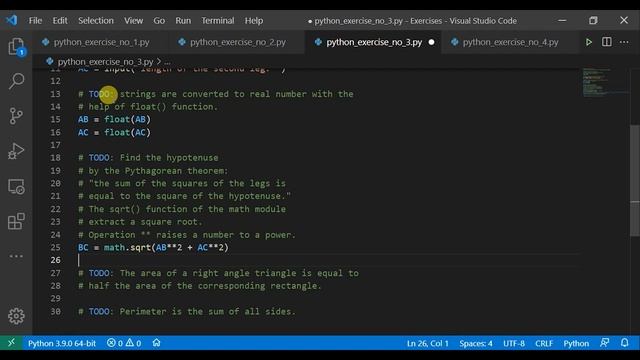Open the Run and Debug view

pyautogui.click(x=16, y=151)
